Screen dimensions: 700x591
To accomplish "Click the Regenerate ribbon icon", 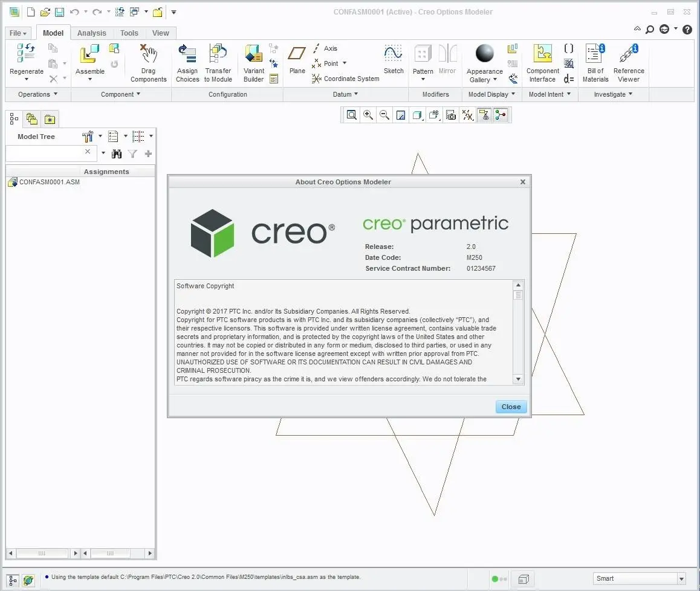I will [26, 53].
